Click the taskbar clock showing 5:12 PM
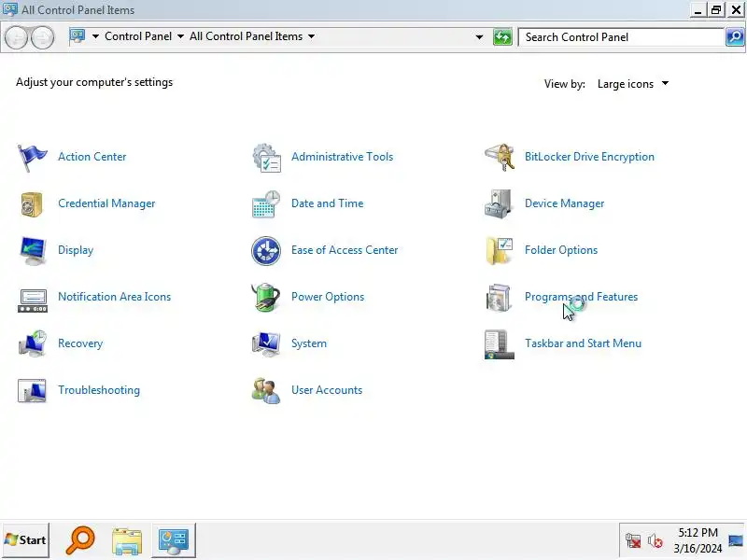Image resolution: width=747 pixels, height=560 pixels. [698, 540]
